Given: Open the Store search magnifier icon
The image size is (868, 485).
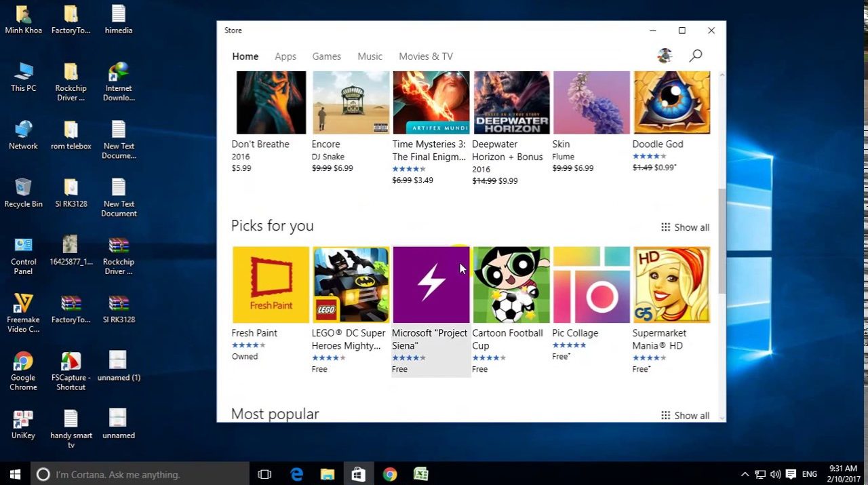Looking at the screenshot, I should tap(695, 56).
